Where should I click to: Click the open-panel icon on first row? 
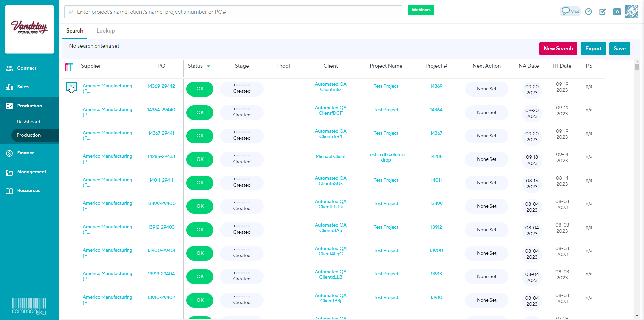click(x=71, y=87)
